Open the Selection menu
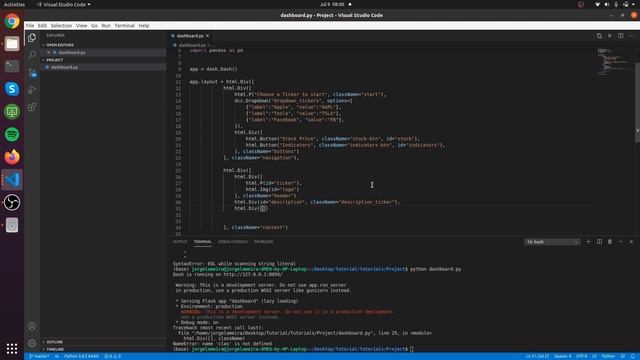Screen dimensions: 640x360 [x=61, y=26]
